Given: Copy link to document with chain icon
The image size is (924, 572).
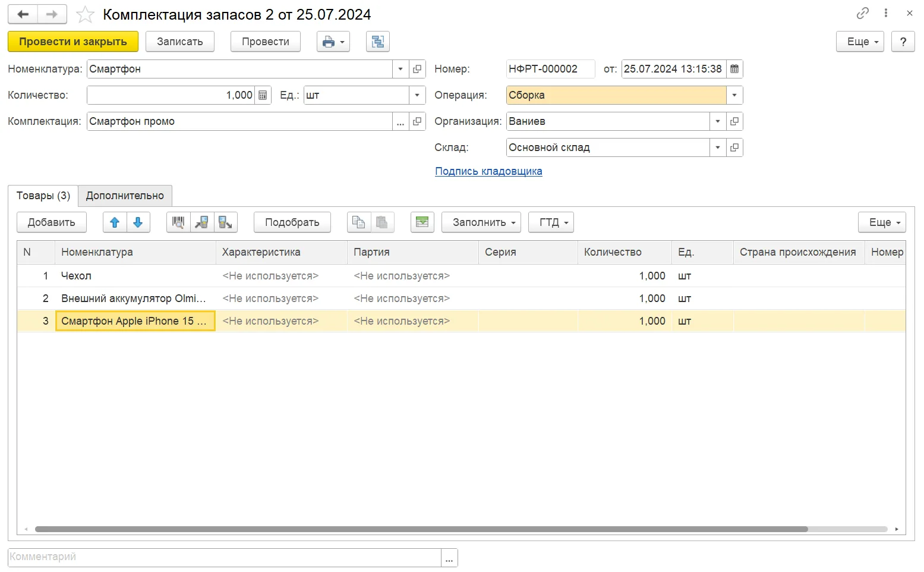Looking at the screenshot, I should pos(863,13).
